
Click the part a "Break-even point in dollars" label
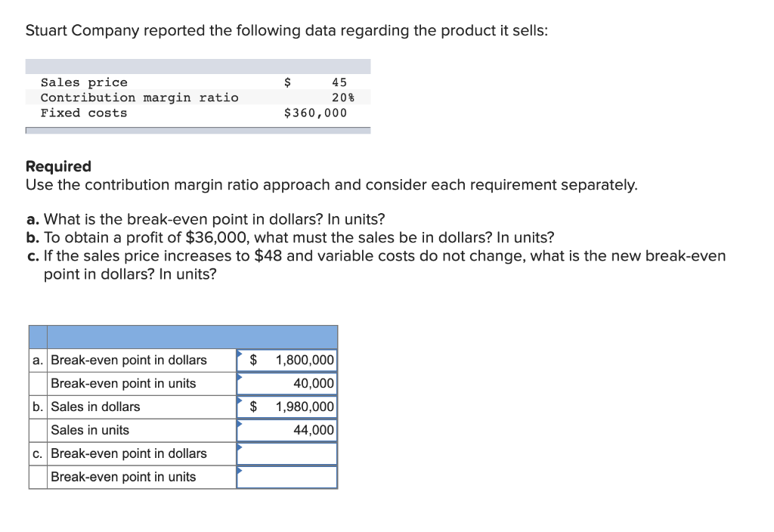pos(128,360)
